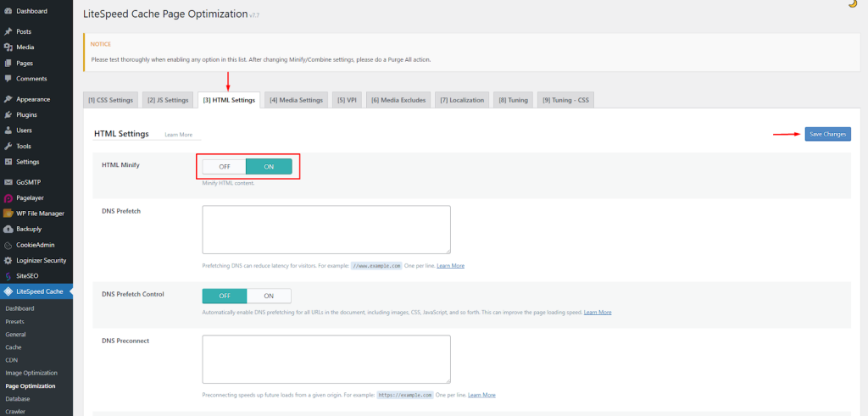
Task: Open the Cache submenu item
Action: (14, 347)
